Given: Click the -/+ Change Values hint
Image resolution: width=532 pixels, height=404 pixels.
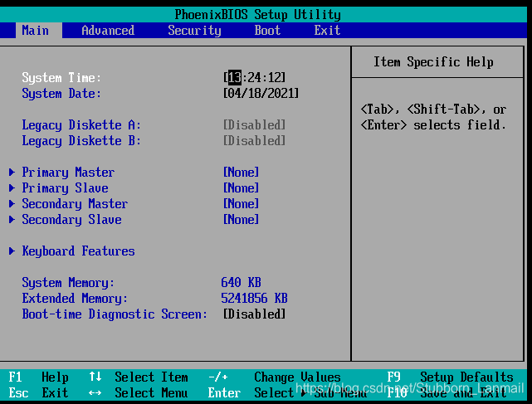Looking at the screenshot, I should click(x=275, y=377).
